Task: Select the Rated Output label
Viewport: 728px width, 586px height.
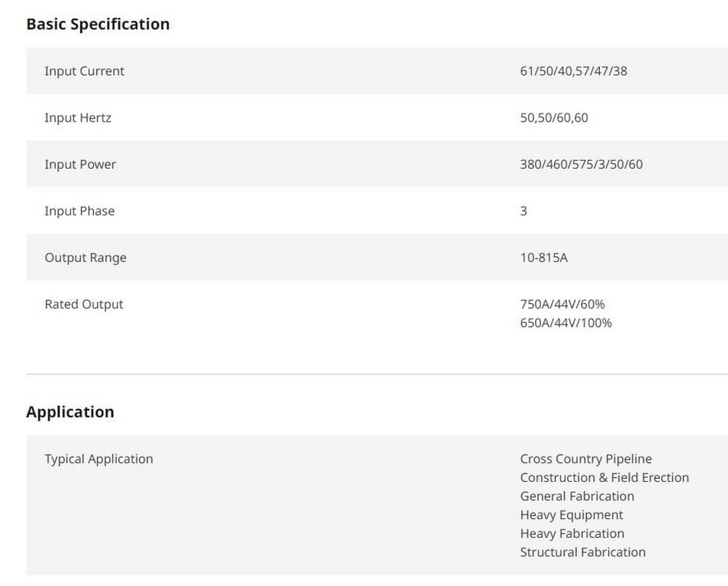Action: pos(84,304)
